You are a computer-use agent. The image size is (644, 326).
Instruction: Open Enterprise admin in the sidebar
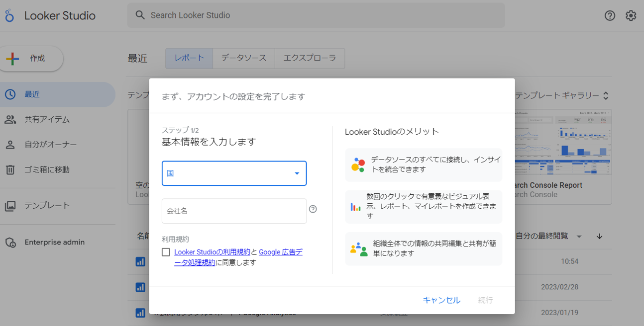coord(58,243)
